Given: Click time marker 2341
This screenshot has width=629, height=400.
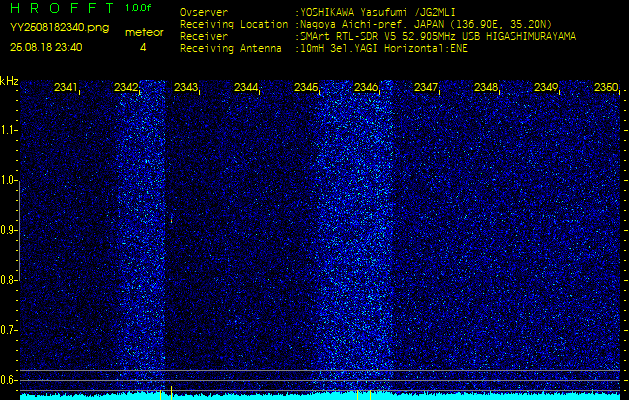Looking at the screenshot, I should (x=65, y=87).
